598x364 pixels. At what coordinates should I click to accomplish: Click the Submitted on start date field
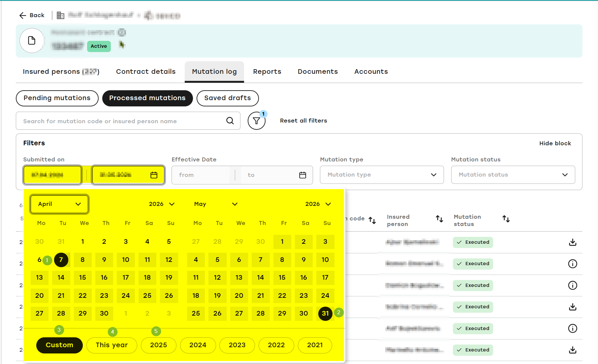(52, 175)
